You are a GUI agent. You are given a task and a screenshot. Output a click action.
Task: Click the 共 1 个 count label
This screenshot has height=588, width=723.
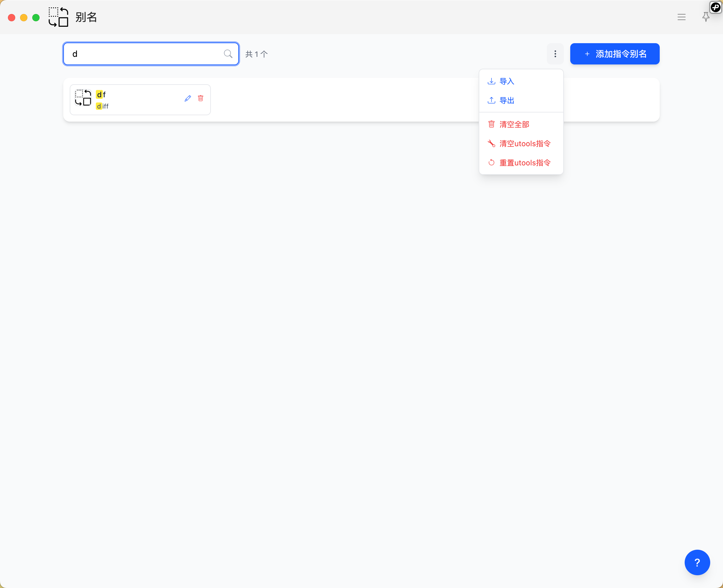point(257,54)
